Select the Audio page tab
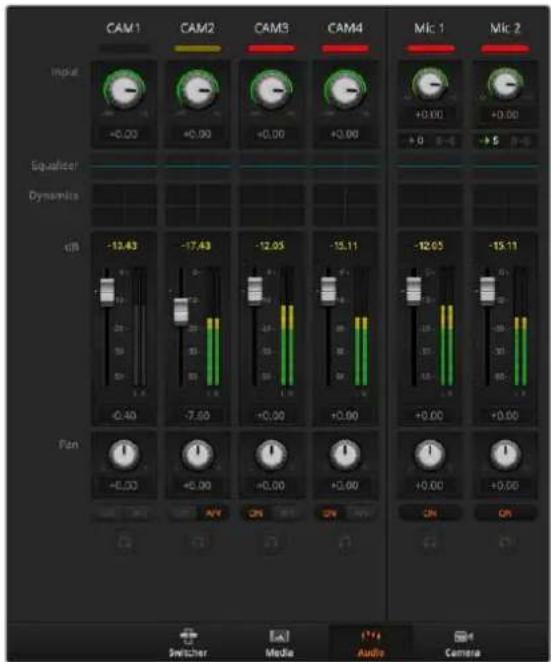This screenshot has height=662, width=551. (371, 643)
